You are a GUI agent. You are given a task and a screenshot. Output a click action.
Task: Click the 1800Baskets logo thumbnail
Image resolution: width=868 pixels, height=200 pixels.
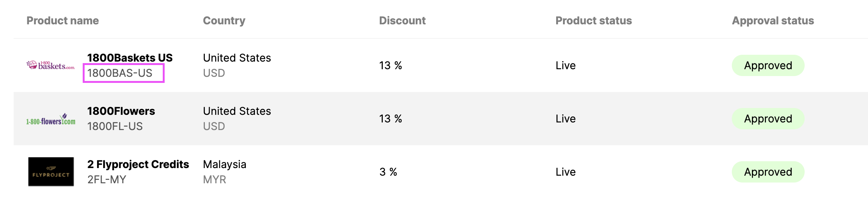tap(50, 65)
